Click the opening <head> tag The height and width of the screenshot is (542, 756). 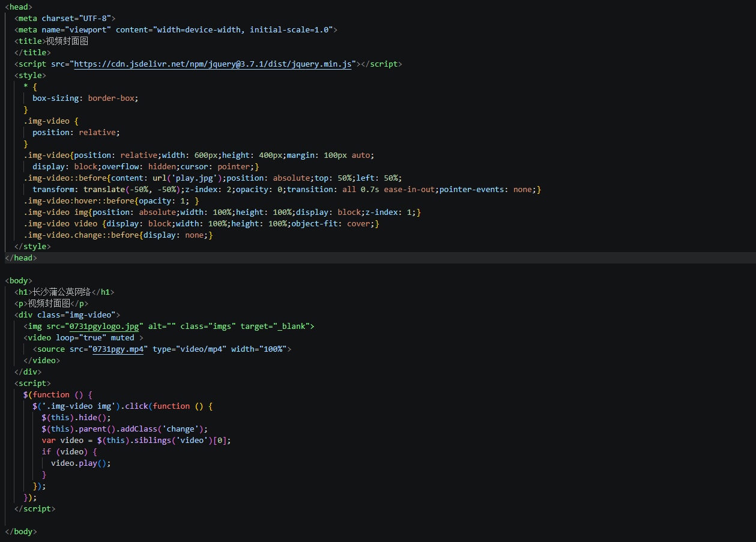19,7
